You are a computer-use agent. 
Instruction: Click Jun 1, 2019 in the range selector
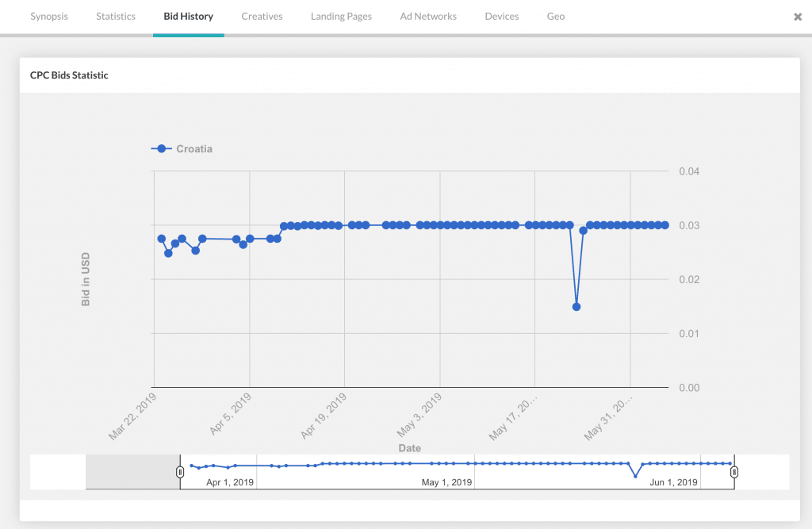pos(674,482)
